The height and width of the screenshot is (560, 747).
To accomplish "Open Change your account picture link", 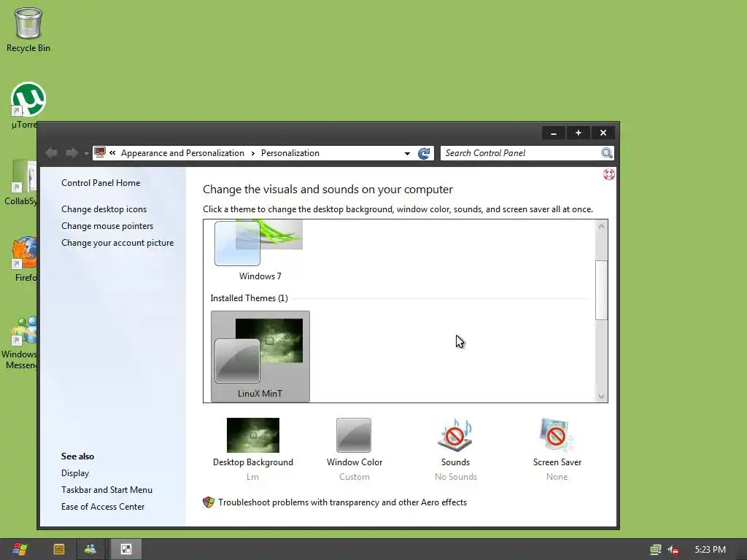I will [x=117, y=242].
